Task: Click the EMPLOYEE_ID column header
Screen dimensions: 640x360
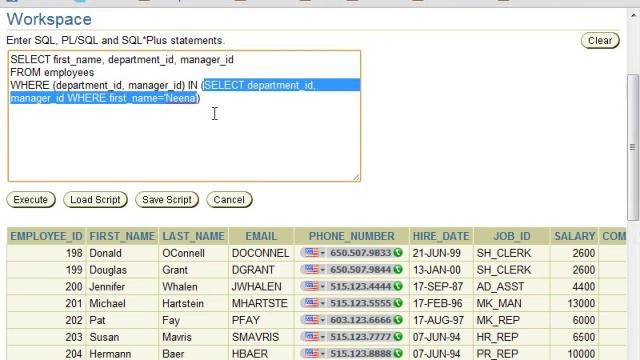Action: 47,236
